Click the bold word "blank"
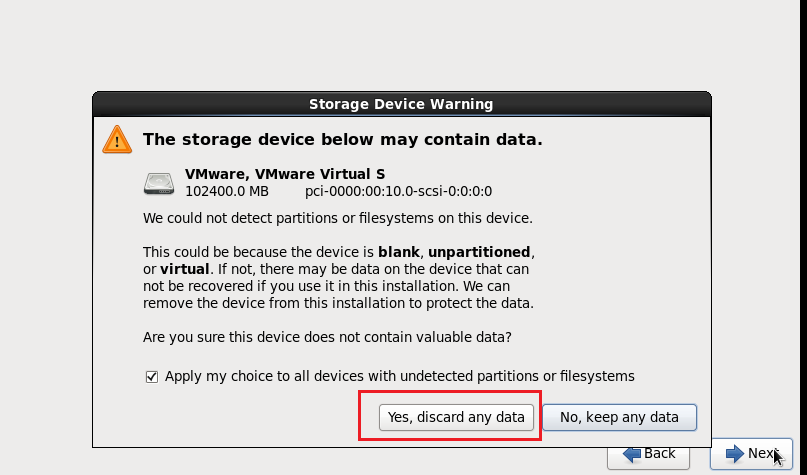807x475 pixels. [x=398, y=251]
